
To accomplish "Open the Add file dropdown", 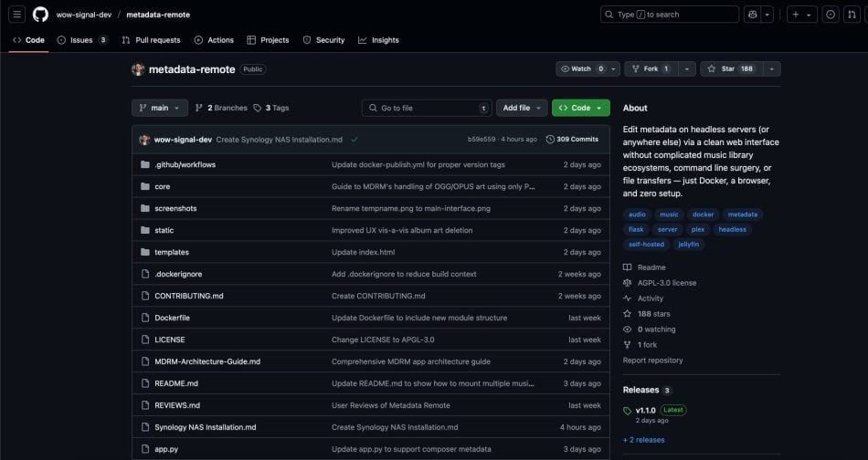I will (523, 108).
